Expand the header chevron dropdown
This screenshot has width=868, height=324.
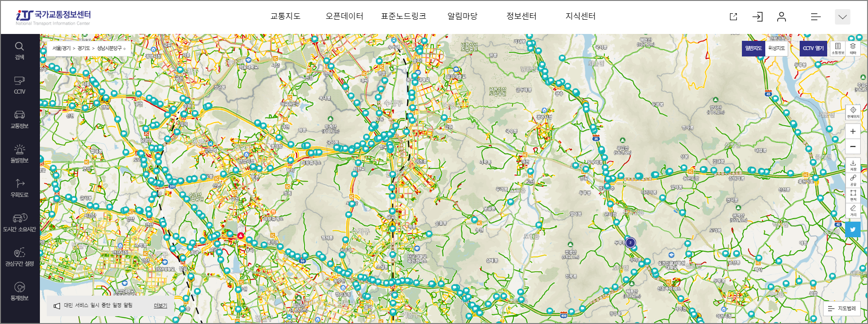coord(842,17)
